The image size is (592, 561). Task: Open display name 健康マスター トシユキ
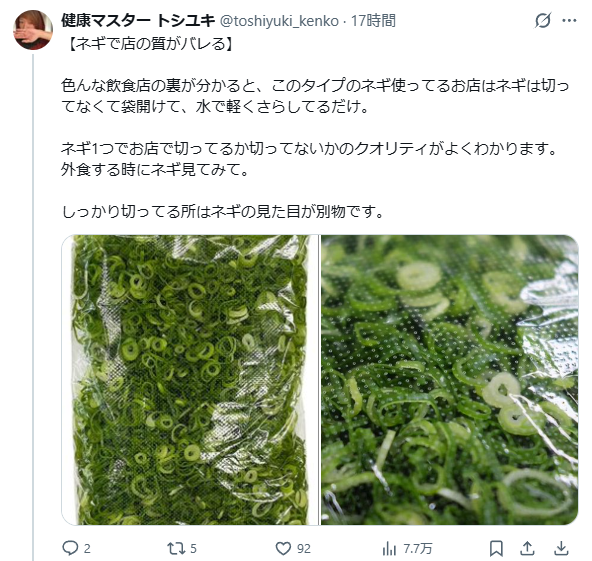(x=138, y=20)
